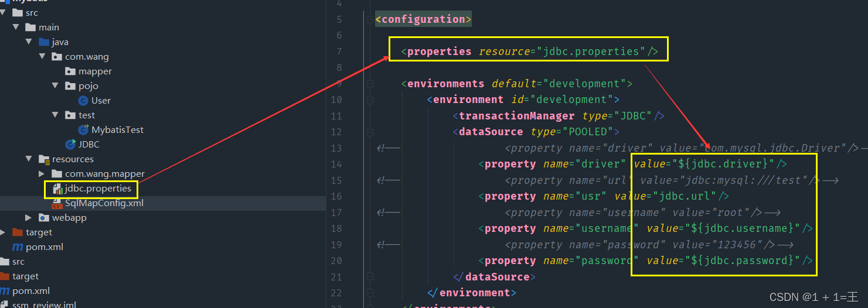Collapse the main folder arrow
This screenshot has height=308, width=868.
coord(16,27)
